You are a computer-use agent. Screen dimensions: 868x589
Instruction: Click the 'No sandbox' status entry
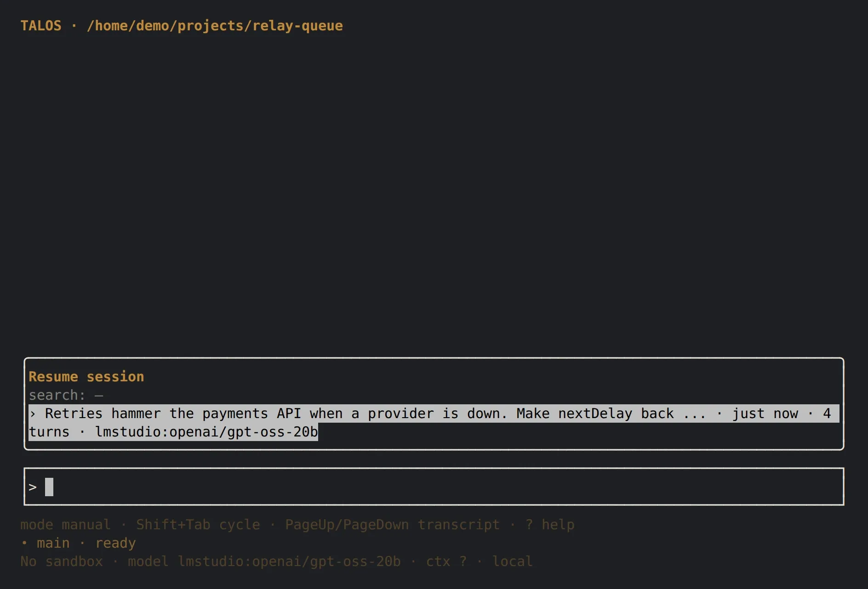point(62,561)
